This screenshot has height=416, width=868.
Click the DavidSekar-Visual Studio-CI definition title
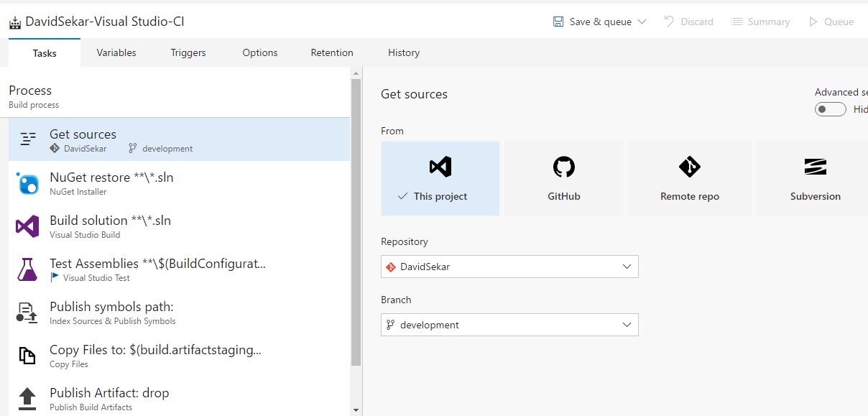coord(105,22)
